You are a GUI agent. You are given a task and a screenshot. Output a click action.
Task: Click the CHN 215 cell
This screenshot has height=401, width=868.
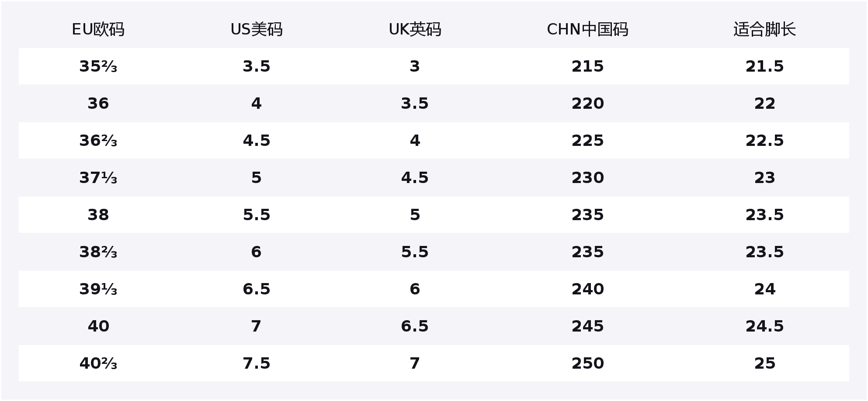(587, 66)
